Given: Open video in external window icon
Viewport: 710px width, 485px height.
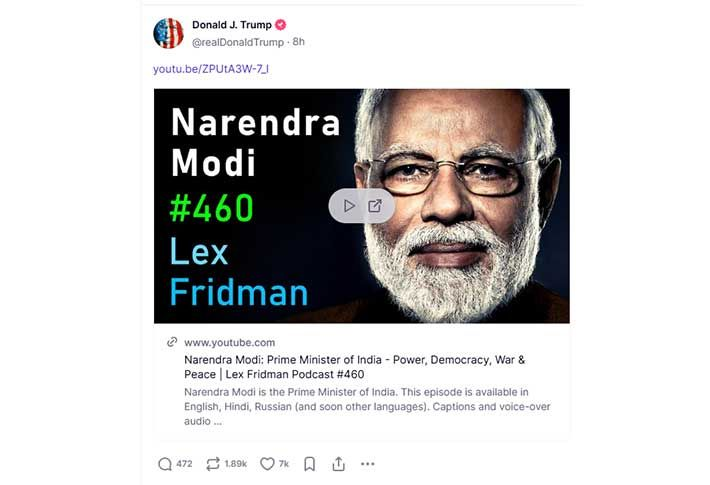Looking at the screenshot, I should point(375,206).
